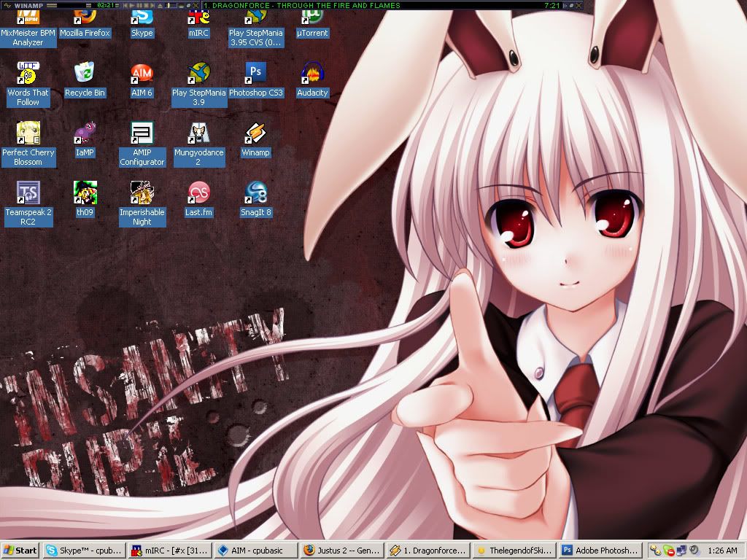Open the Mungyodance 2 shortcut
This screenshot has height=560, width=747.
(198, 133)
